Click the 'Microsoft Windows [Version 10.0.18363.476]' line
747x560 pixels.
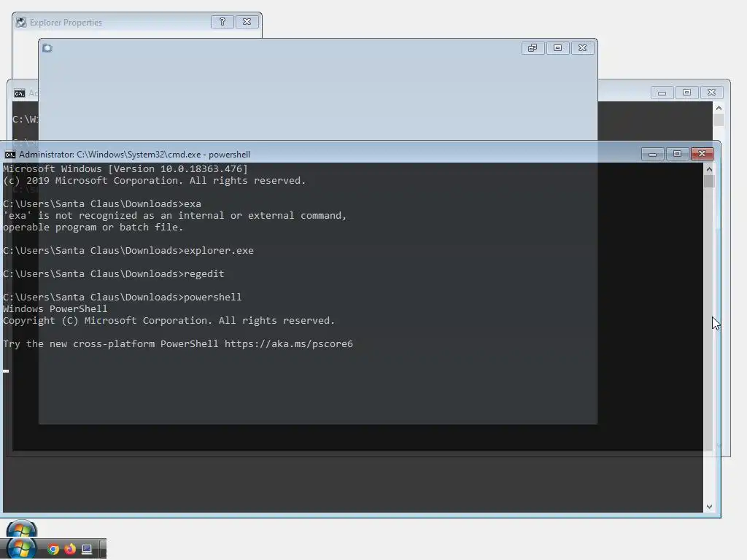tap(125, 169)
